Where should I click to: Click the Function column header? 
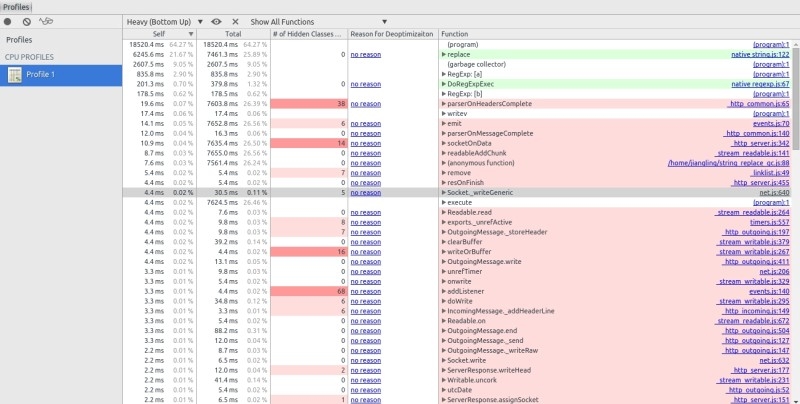tap(456, 34)
